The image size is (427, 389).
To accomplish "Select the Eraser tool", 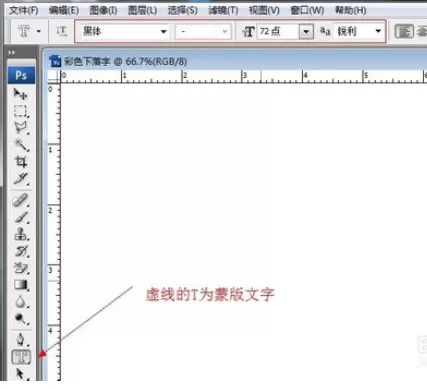I will click(21, 268).
